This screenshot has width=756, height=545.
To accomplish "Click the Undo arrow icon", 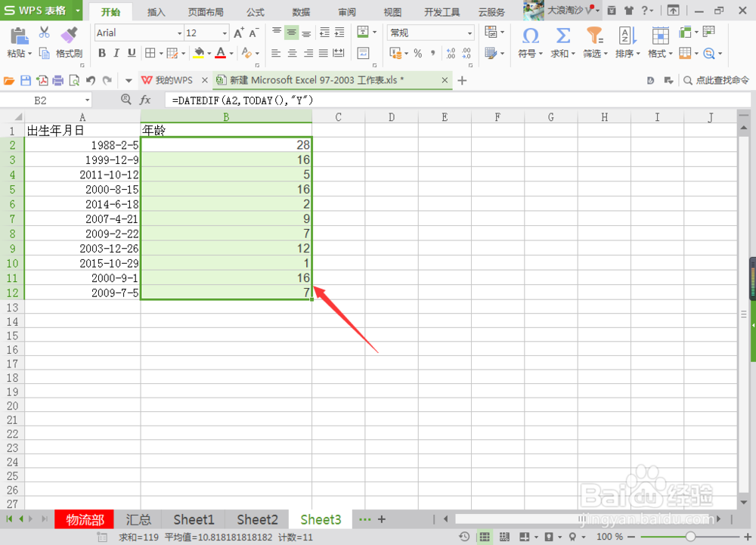I will click(x=91, y=80).
